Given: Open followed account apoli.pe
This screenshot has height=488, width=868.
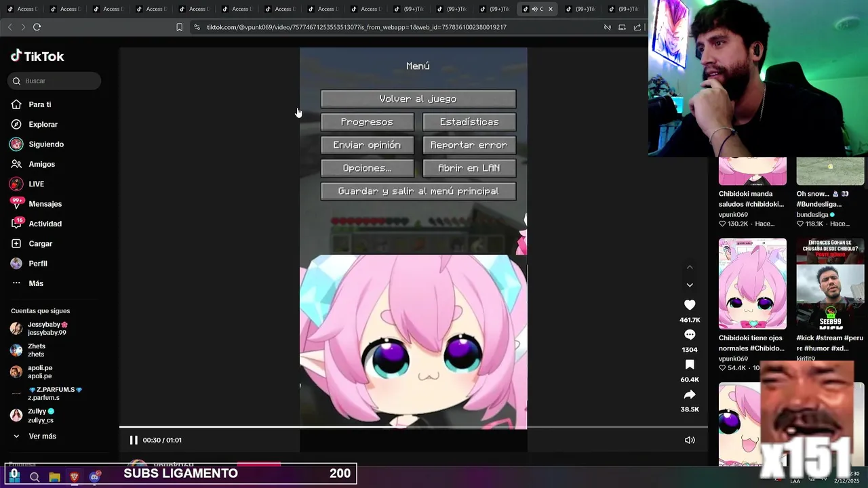Looking at the screenshot, I should tap(40, 372).
